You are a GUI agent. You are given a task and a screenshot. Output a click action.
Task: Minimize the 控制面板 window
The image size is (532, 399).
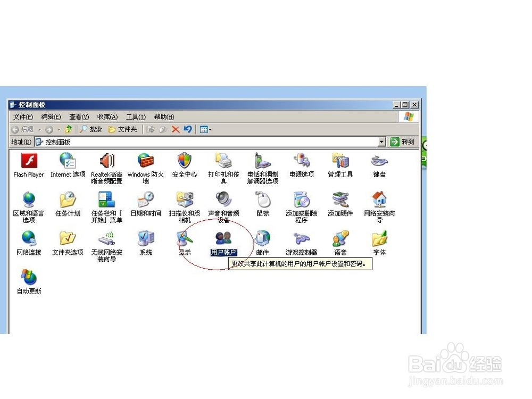[396, 105]
